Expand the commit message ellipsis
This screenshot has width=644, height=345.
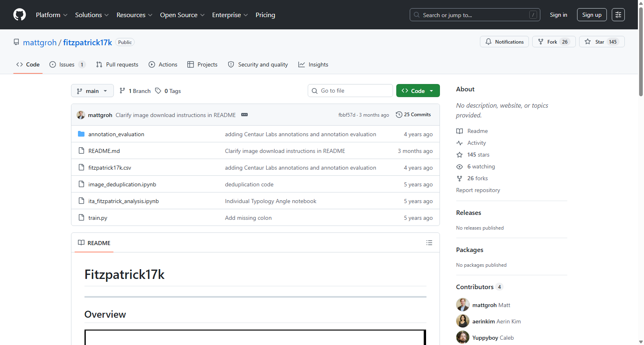pyautogui.click(x=244, y=115)
